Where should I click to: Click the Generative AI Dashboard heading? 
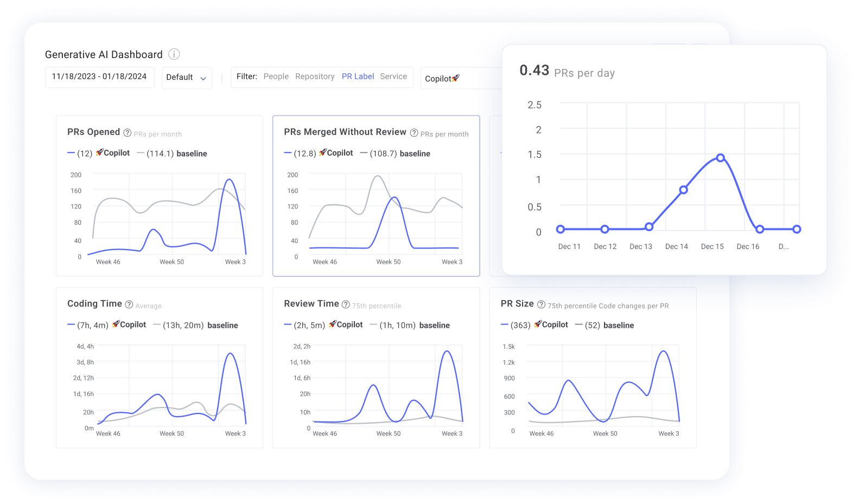(104, 55)
